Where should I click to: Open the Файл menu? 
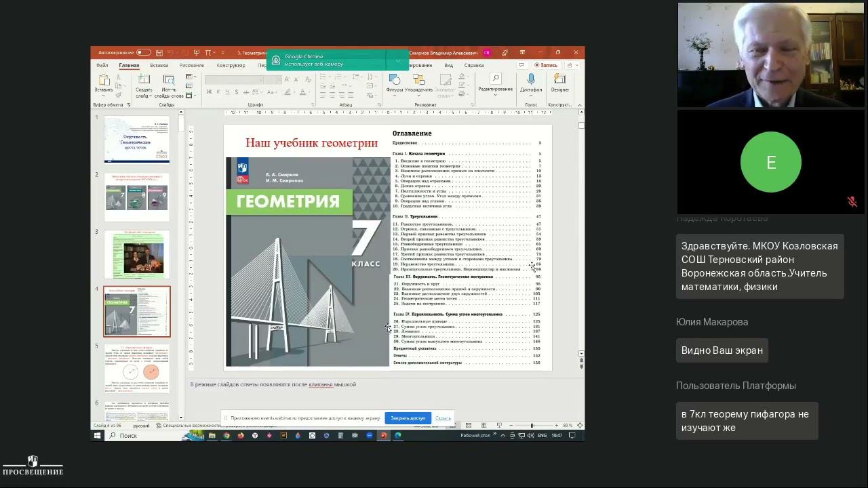coord(102,66)
